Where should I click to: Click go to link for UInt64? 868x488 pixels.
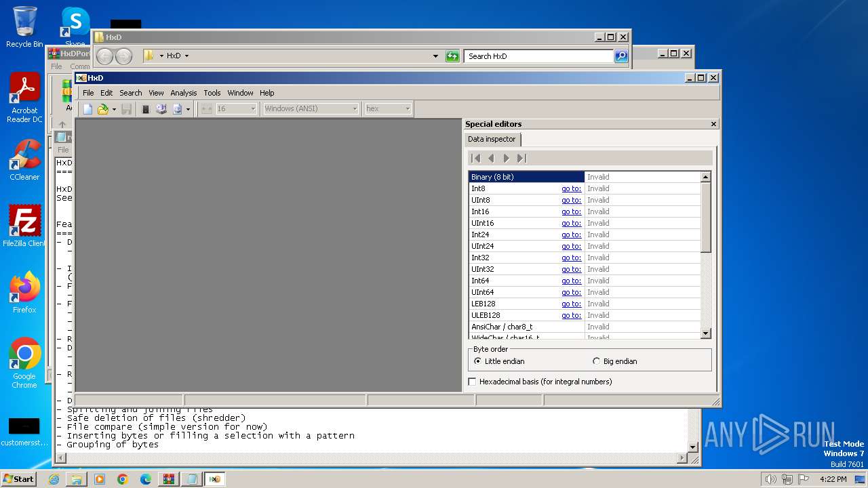pyautogui.click(x=571, y=292)
